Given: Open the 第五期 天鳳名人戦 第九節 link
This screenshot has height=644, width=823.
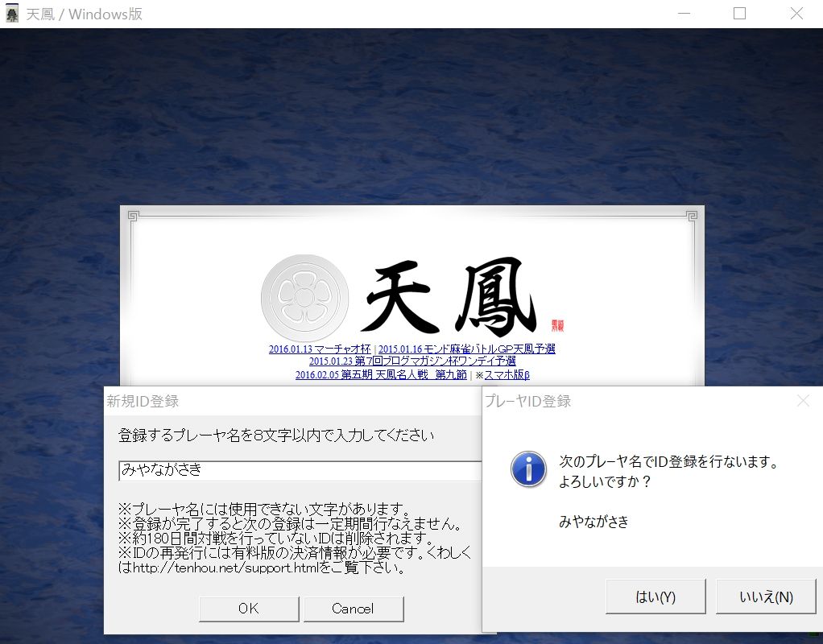Looking at the screenshot, I should tap(381, 375).
